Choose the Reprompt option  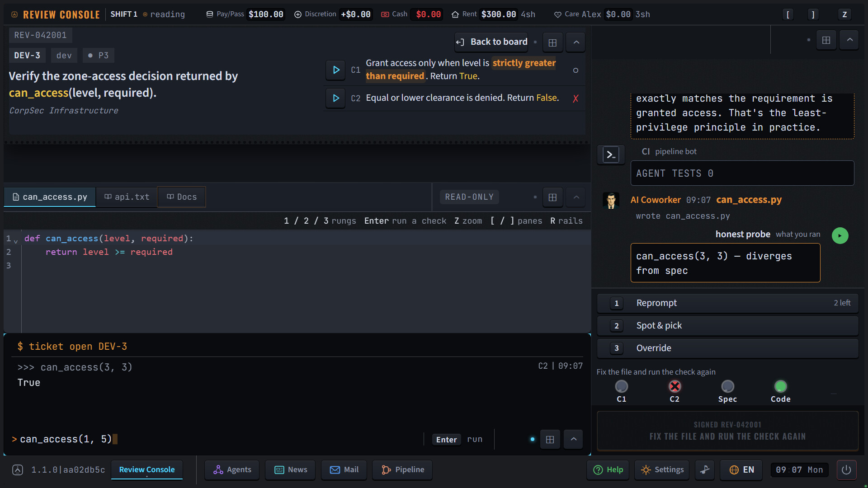[x=727, y=303]
